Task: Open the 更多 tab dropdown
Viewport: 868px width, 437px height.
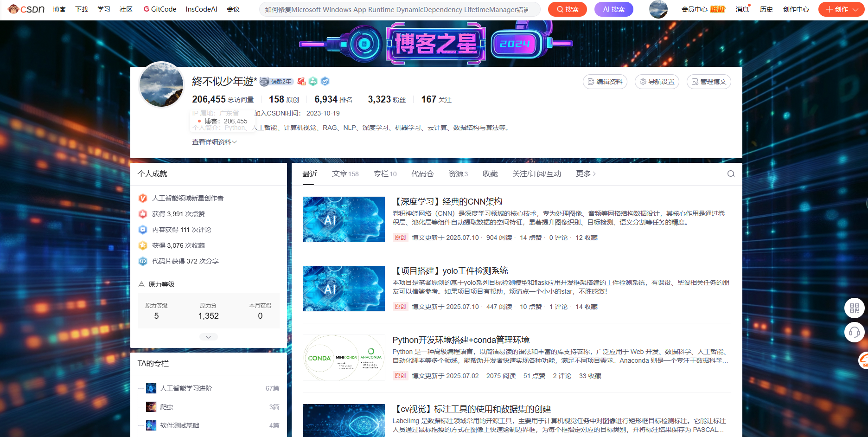Action: (586, 174)
